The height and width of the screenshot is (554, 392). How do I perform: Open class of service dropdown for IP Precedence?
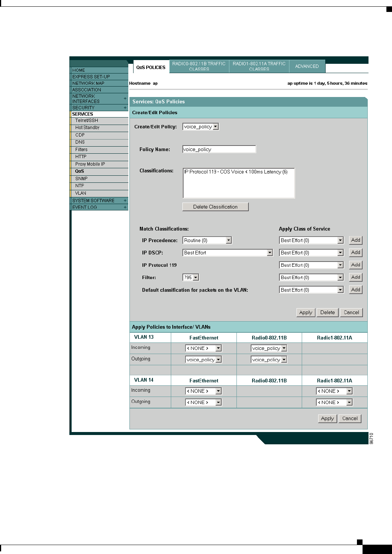311,240
